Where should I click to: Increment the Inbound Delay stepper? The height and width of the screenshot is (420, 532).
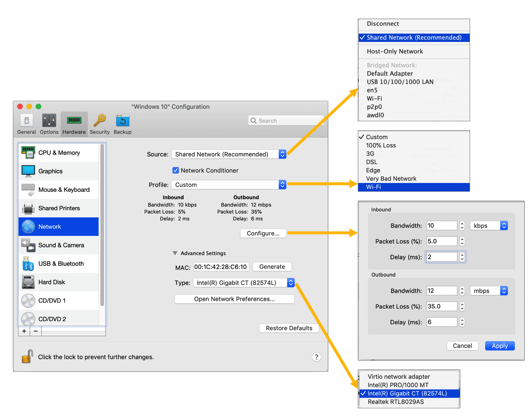point(462,255)
